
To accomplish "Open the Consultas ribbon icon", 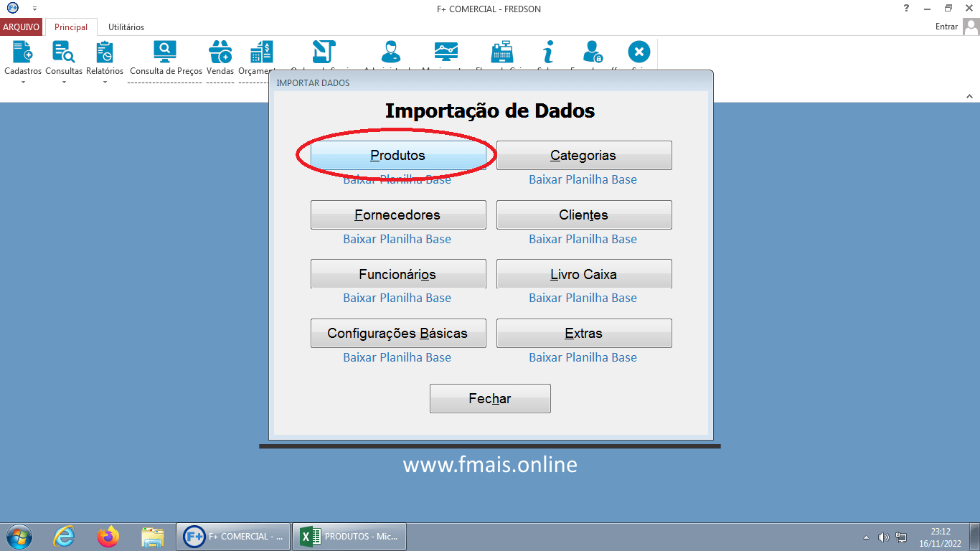I will click(63, 52).
